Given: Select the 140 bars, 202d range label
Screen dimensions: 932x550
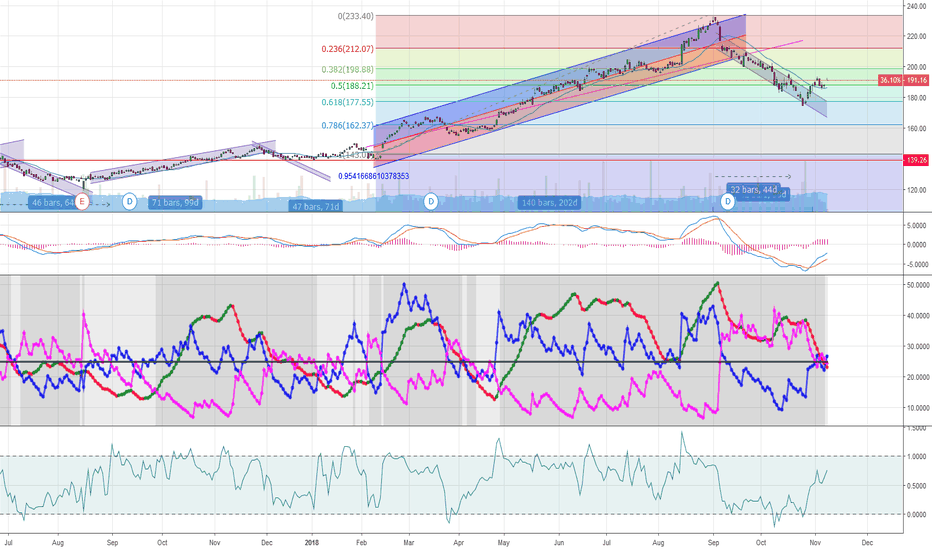Looking at the screenshot, I should pos(550,203).
